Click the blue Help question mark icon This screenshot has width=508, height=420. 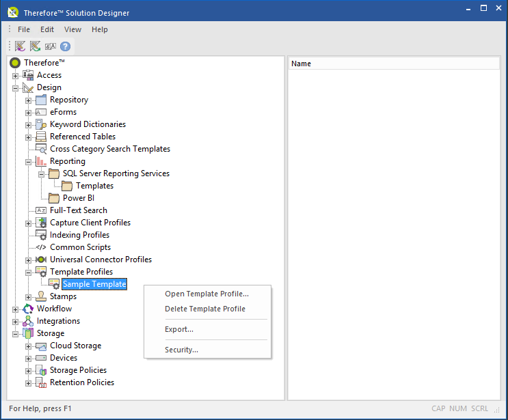(66, 46)
